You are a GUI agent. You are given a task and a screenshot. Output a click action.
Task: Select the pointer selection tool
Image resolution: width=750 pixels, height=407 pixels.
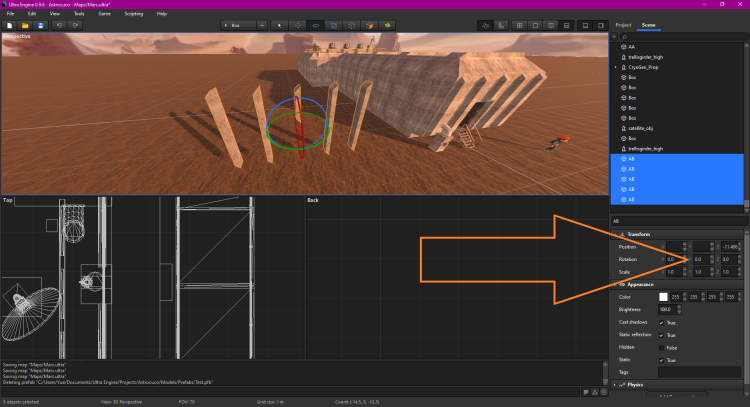[279, 23]
